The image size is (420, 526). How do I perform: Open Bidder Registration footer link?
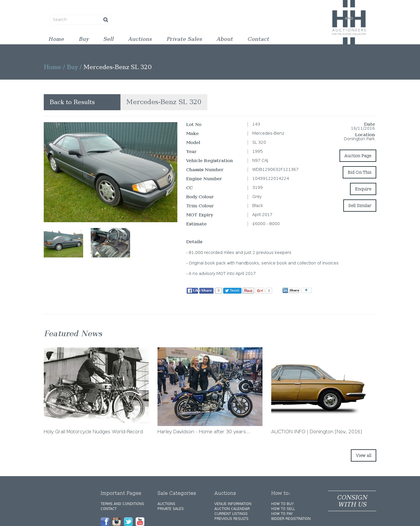click(291, 519)
